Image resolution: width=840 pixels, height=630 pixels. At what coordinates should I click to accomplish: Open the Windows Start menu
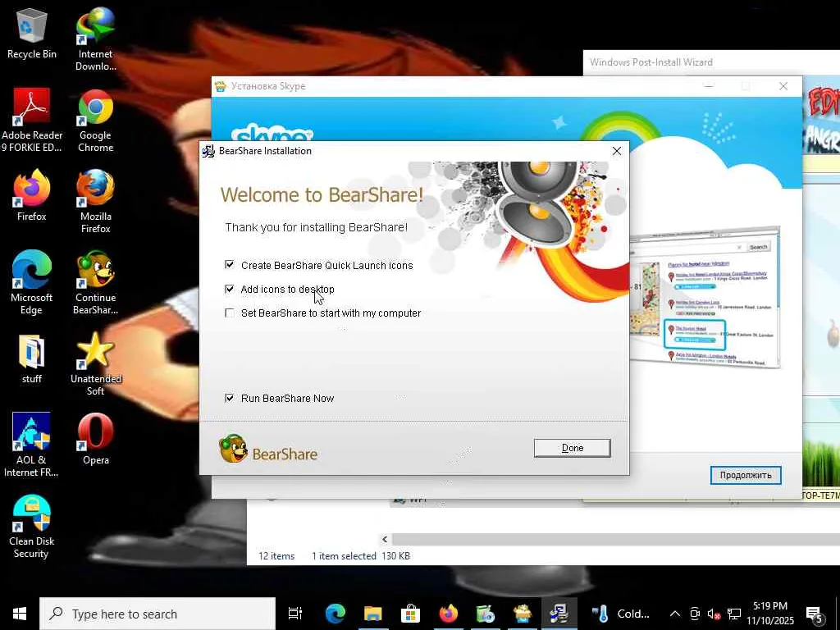click(20, 614)
